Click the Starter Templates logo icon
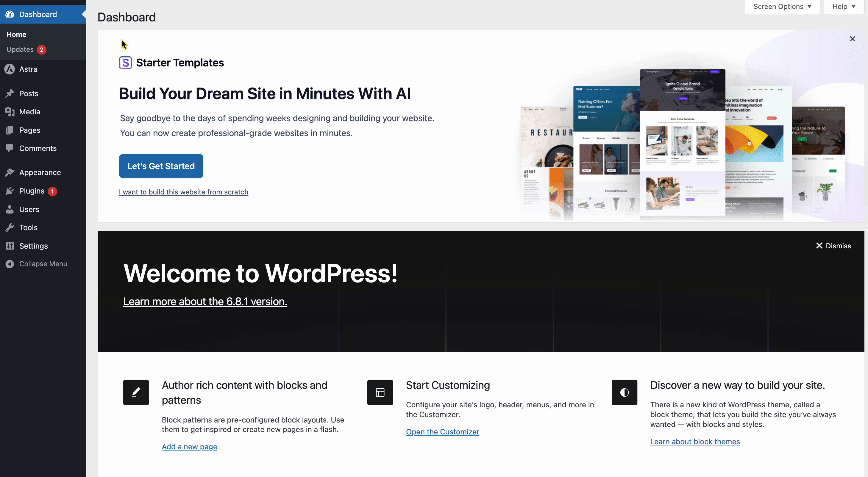 pos(125,63)
